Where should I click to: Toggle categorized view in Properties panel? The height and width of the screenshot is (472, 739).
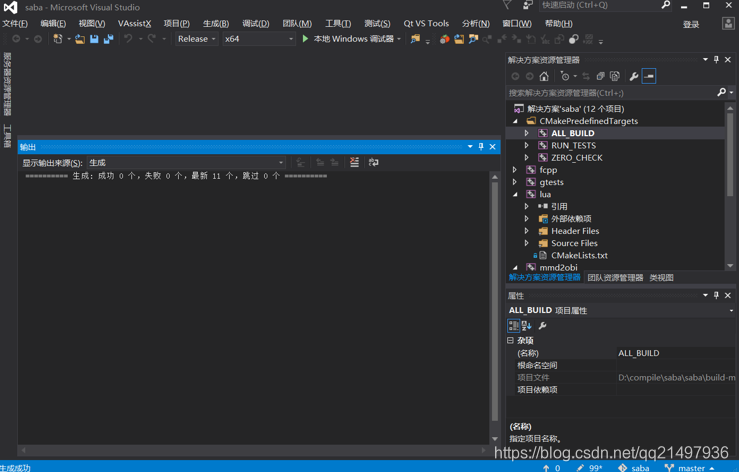[x=513, y=326]
